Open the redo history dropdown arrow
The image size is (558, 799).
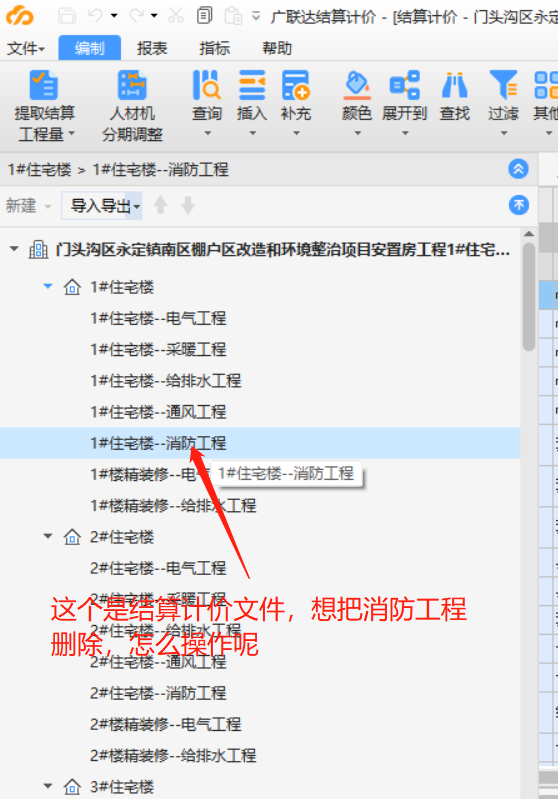[154, 16]
